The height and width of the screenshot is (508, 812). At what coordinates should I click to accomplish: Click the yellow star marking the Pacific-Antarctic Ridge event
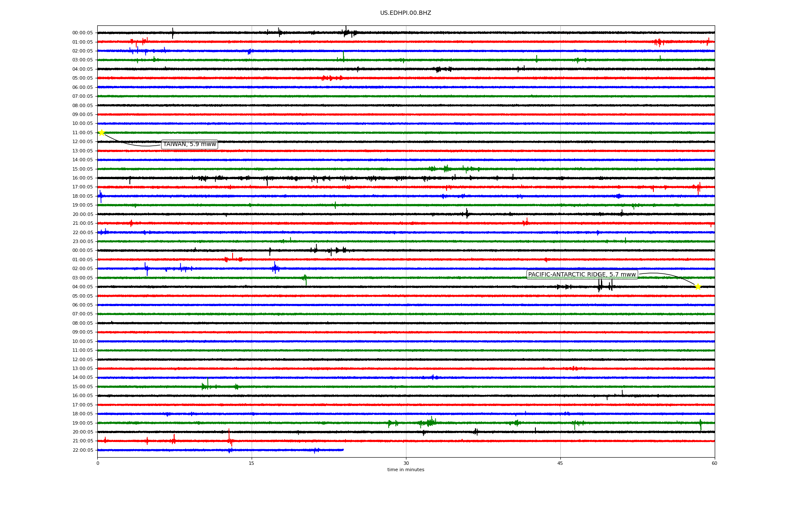point(698,287)
